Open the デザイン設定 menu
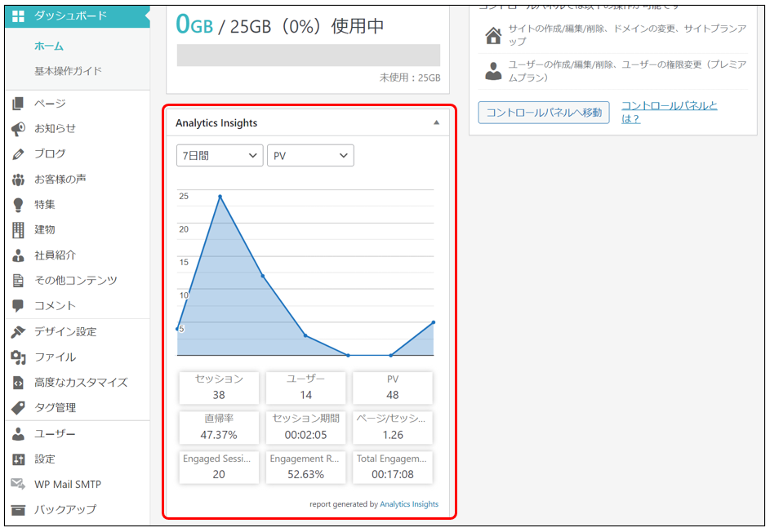The width and height of the screenshot is (770, 532). pos(65,331)
